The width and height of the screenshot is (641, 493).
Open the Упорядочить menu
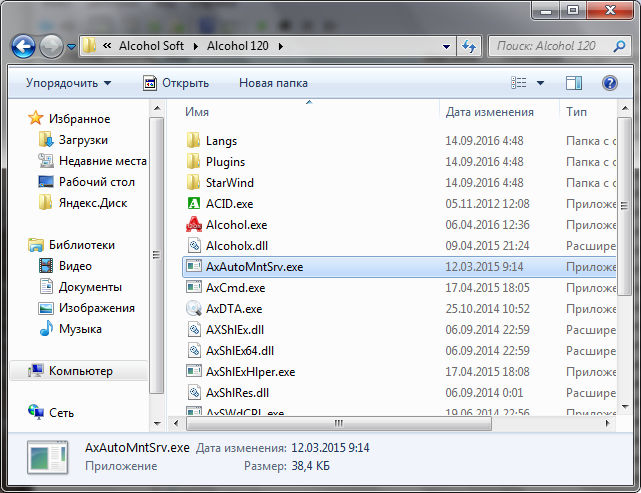pyautogui.click(x=68, y=83)
